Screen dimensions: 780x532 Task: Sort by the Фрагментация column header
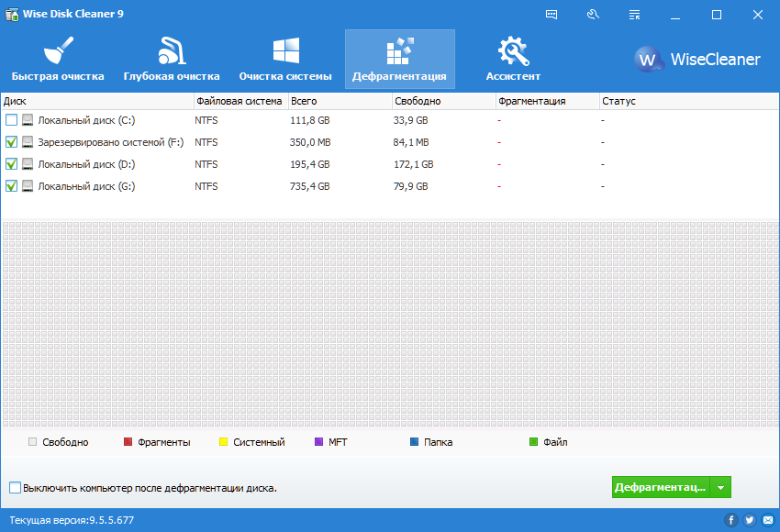548,101
